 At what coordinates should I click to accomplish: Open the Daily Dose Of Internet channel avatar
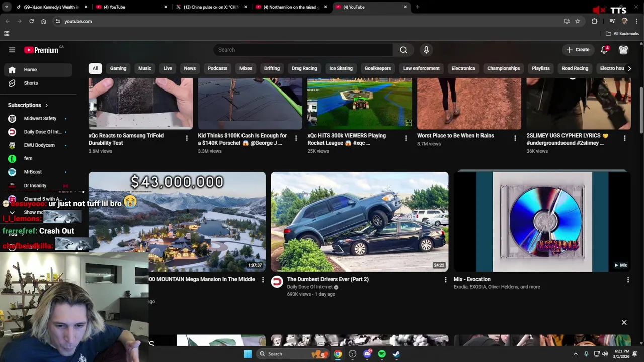tap(277, 282)
